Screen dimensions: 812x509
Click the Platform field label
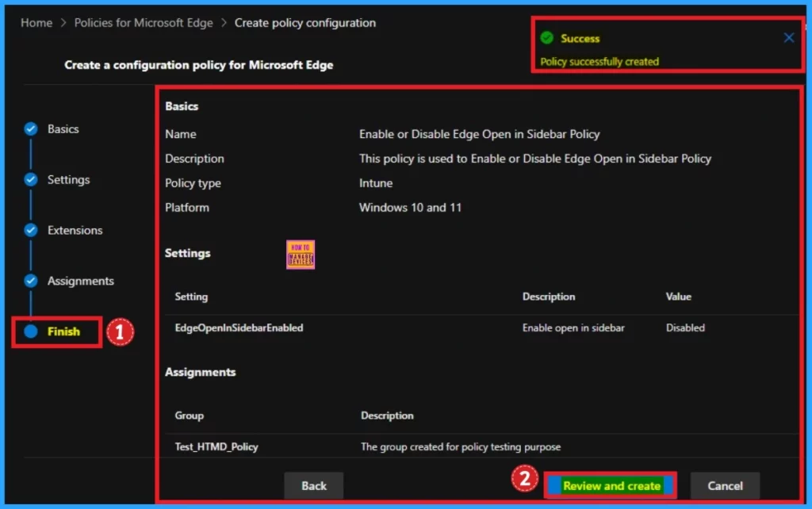click(x=187, y=208)
